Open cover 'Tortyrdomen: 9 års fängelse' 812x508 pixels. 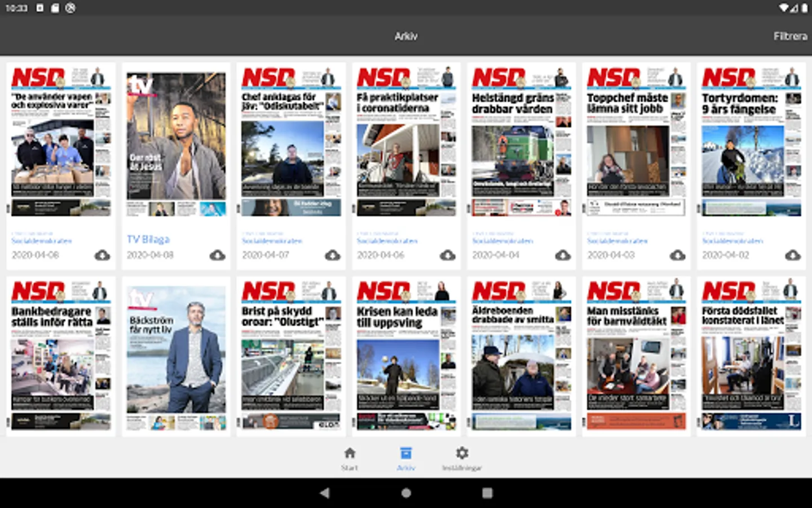tap(751, 141)
